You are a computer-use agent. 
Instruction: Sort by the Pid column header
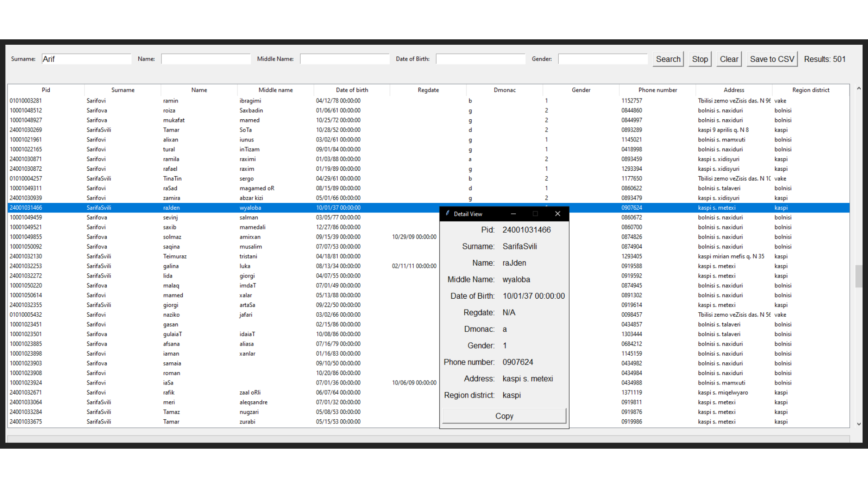click(x=46, y=90)
